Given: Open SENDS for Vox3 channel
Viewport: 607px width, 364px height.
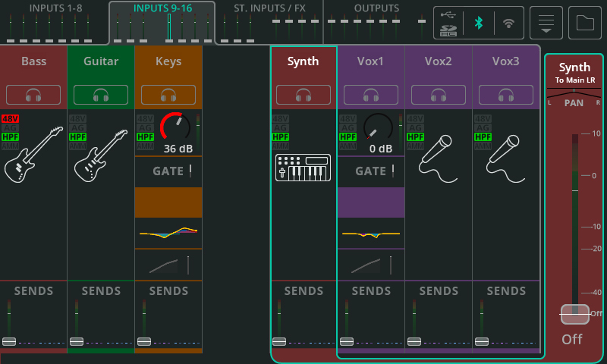Looking at the screenshot, I should [x=506, y=291].
